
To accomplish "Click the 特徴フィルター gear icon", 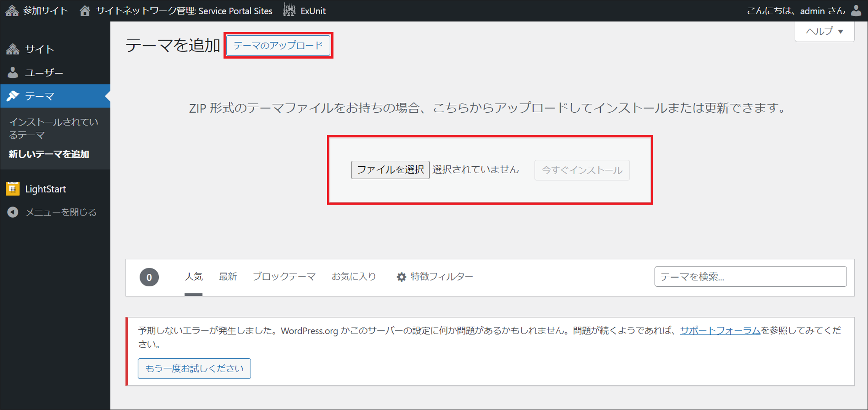I will pyautogui.click(x=401, y=277).
